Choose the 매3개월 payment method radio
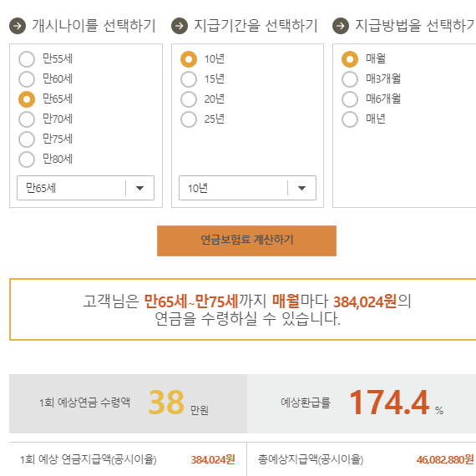 pos(350,79)
